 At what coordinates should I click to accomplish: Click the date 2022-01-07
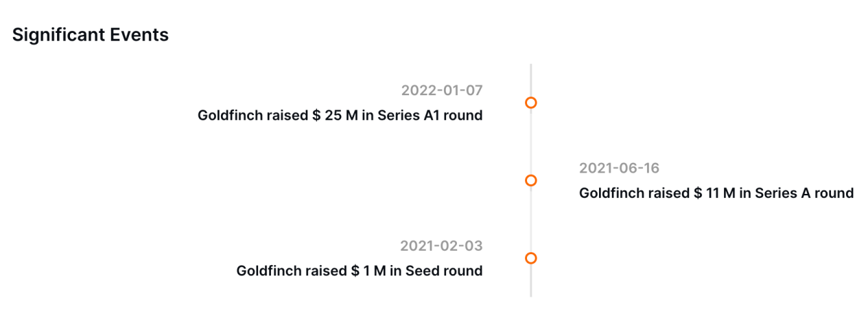(x=442, y=90)
